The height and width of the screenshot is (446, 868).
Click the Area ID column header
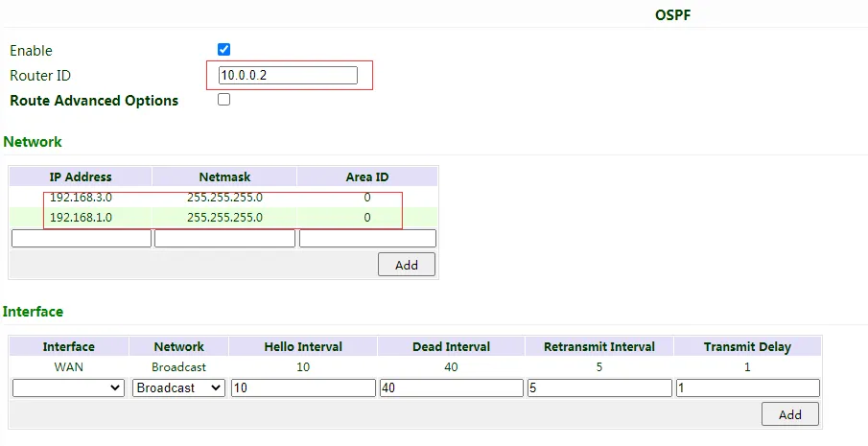tap(367, 177)
